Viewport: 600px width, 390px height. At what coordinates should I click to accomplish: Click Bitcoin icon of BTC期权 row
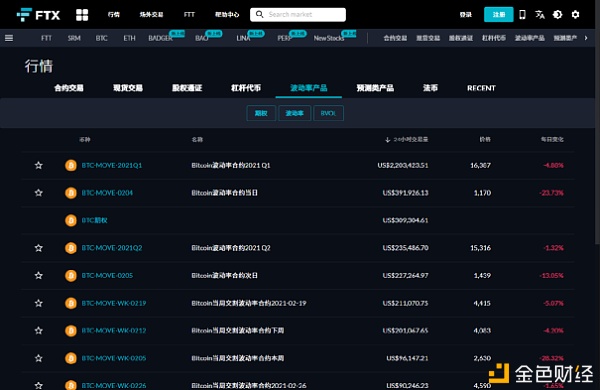coord(70,220)
